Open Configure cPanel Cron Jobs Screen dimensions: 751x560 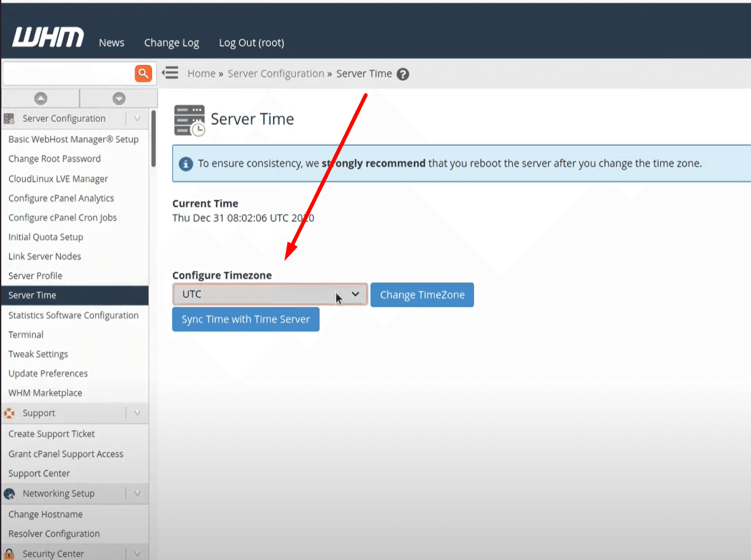[x=62, y=217]
